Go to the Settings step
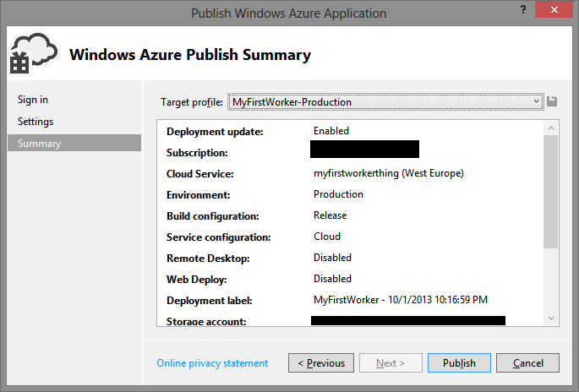The height and width of the screenshot is (392, 579). tap(36, 122)
